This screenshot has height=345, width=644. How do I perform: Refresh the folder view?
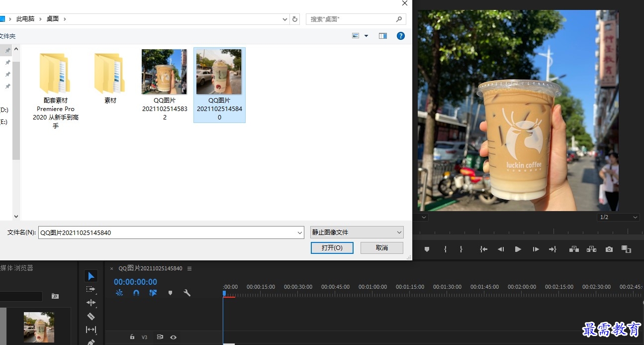click(x=295, y=19)
